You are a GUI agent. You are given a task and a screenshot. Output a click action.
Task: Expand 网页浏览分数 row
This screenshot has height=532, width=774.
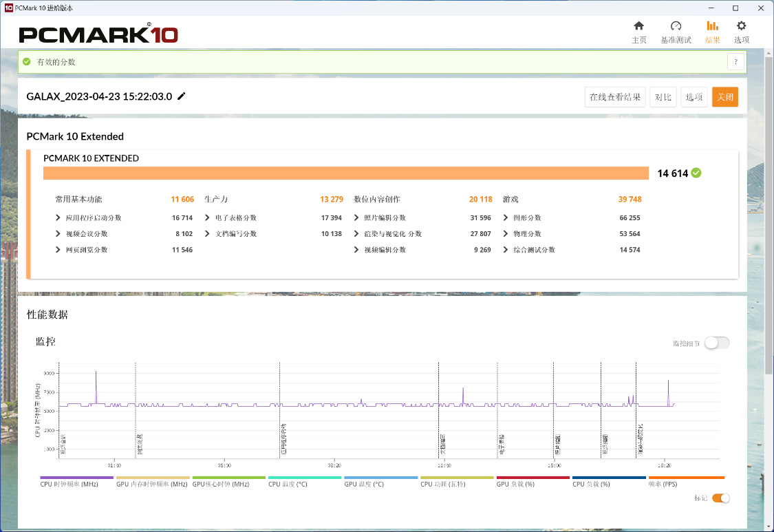(58, 249)
